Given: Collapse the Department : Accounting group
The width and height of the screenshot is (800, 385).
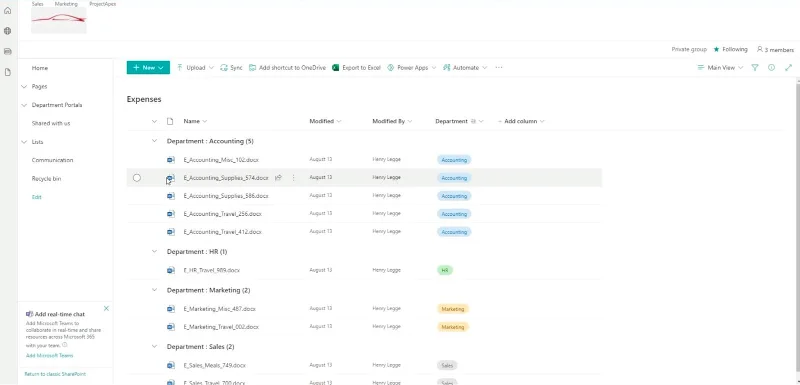Looking at the screenshot, I should (154, 141).
